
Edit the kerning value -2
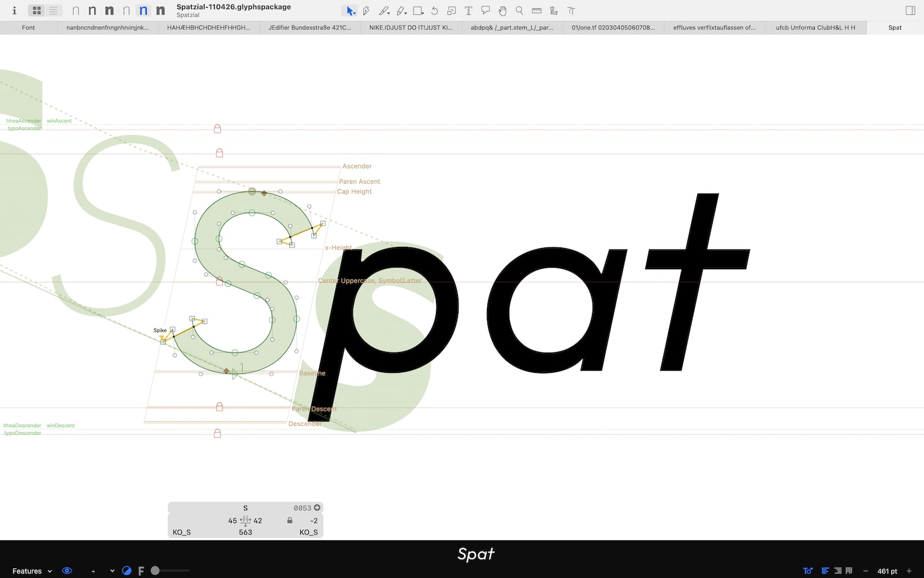tap(314, 521)
